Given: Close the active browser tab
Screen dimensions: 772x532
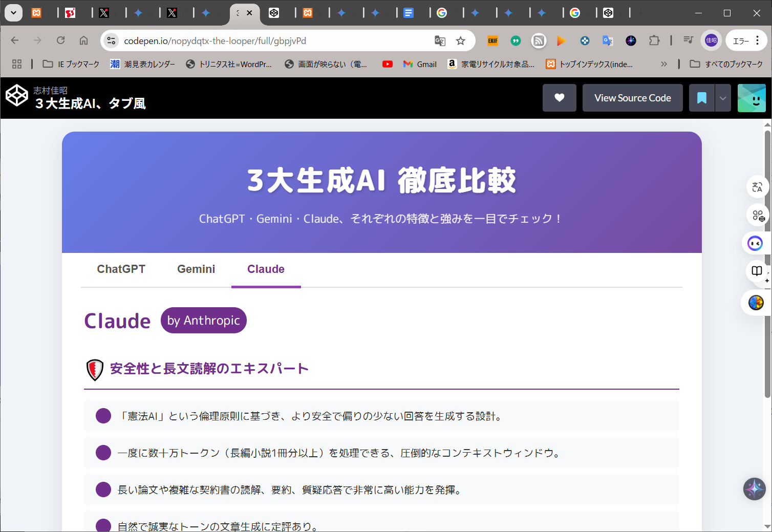Looking at the screenshot, I should 249,13.
